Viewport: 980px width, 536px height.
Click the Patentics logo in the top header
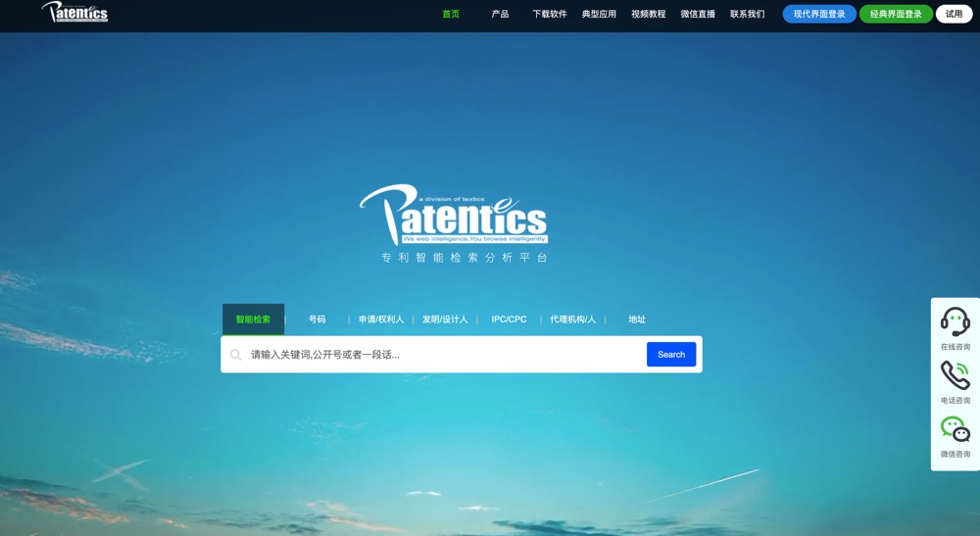[x=74, y=12]
